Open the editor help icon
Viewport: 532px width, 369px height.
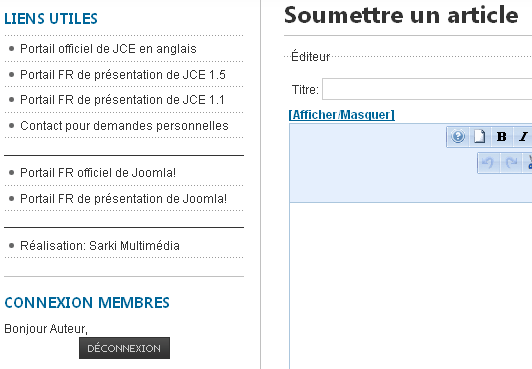[x=458, y=136]
